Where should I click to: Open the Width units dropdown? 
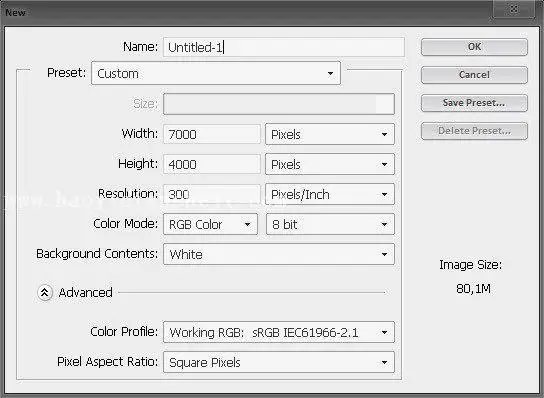click(330, 134)
